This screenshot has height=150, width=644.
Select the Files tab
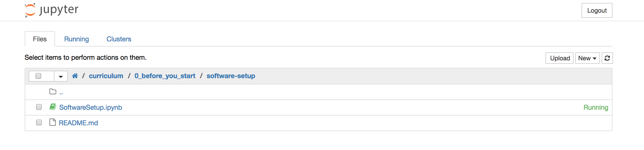(x=40, y=39)
